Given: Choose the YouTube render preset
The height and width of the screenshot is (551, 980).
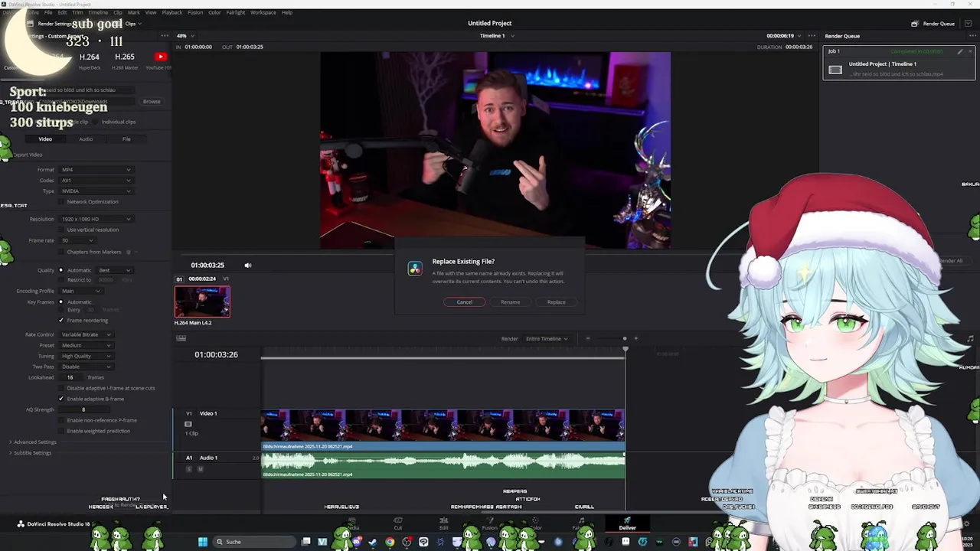Looking at the screenshot, I should [x=160, y=60].
